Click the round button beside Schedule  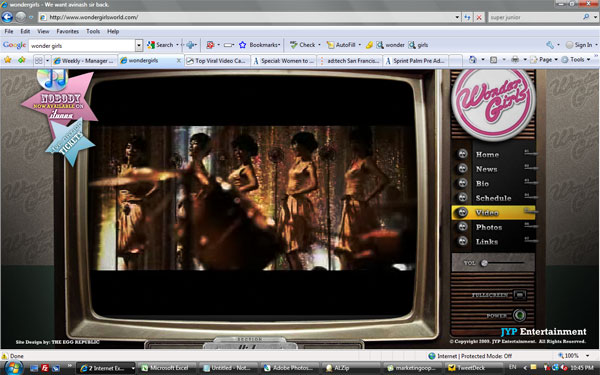click(x=463, y=197)
